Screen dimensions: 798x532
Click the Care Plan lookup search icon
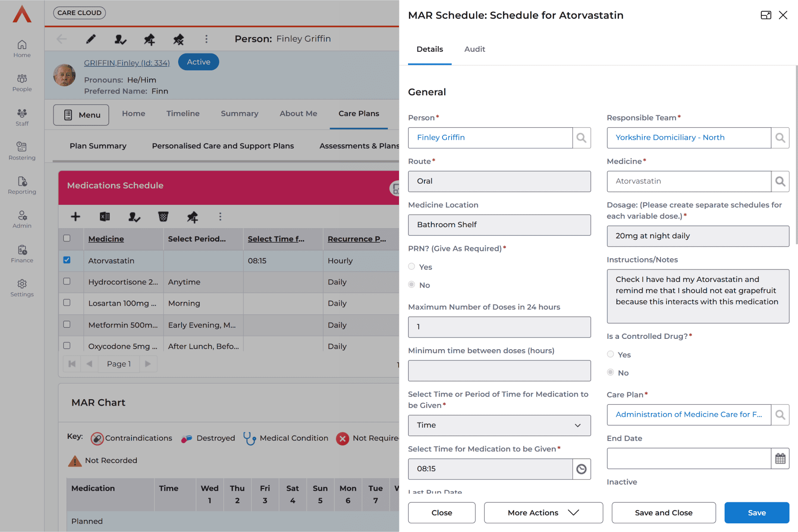[780, 415]
